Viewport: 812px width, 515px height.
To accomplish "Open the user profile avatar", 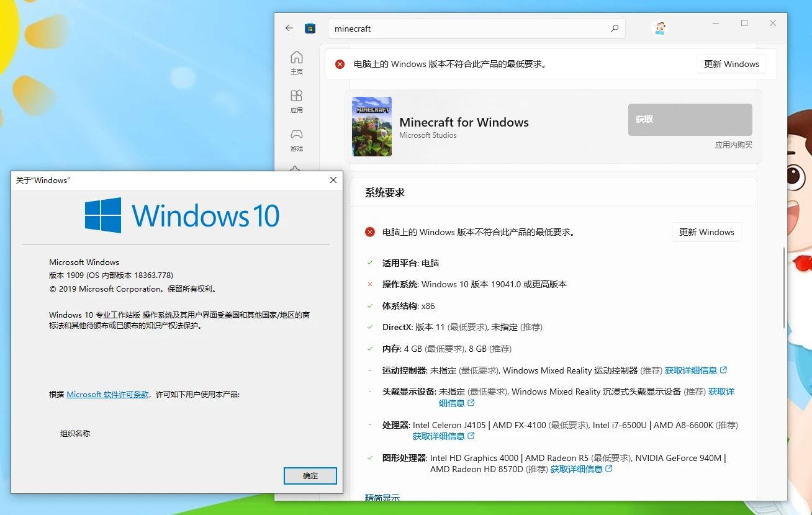I will pos(659,28).
